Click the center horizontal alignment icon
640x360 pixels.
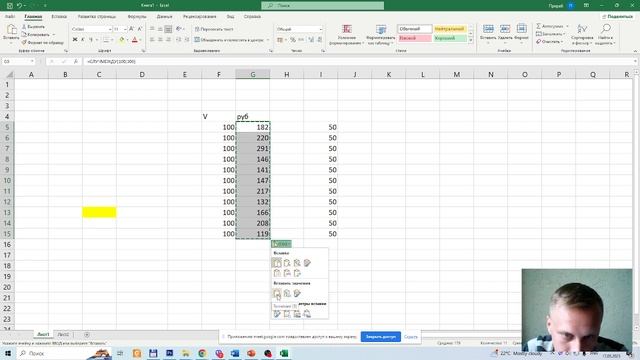160,40
